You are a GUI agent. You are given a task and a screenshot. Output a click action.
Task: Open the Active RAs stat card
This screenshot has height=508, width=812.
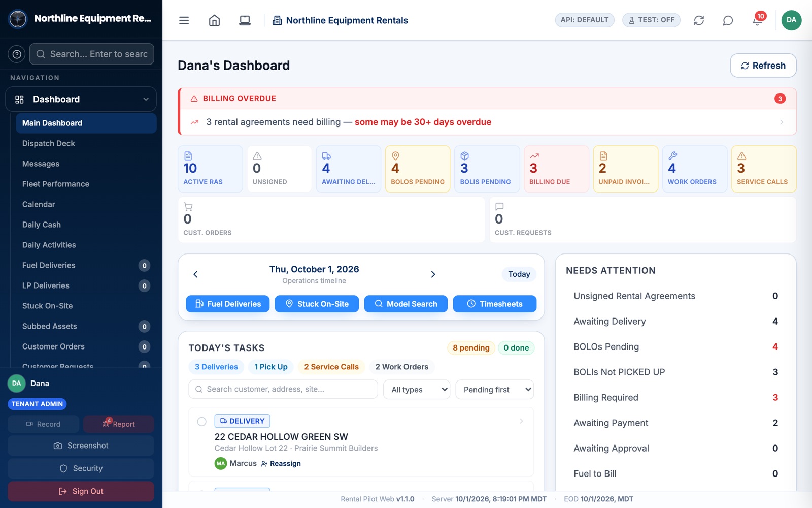210,169
